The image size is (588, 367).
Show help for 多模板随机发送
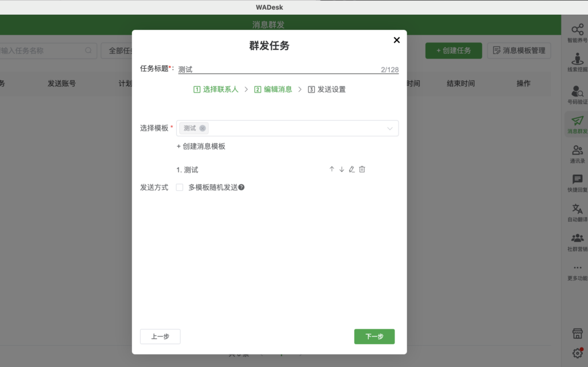click(242, 187)
